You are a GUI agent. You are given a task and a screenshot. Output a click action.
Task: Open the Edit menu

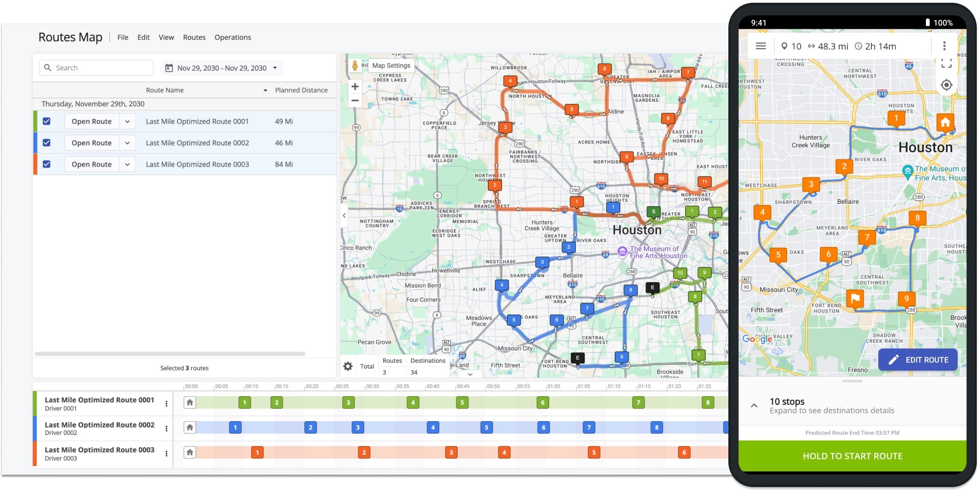pos(143,38)
